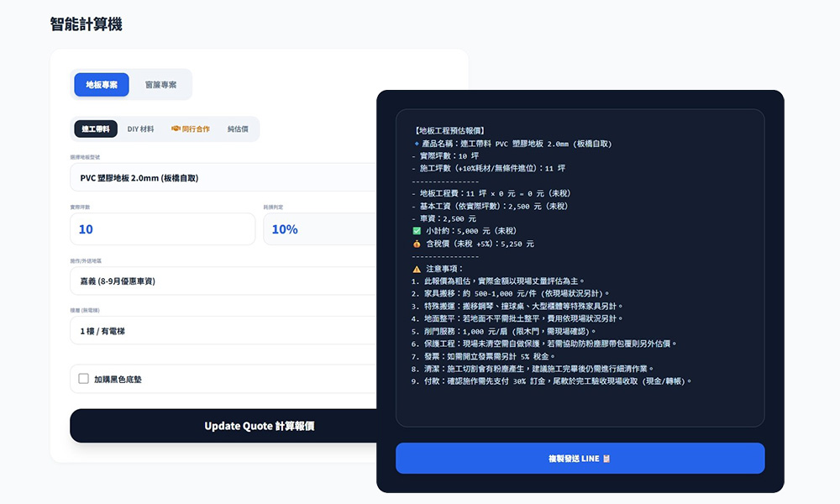Select the 同行合作 mode tab
The height and width of the screenshot is (504, 840).
click(191, 129)
